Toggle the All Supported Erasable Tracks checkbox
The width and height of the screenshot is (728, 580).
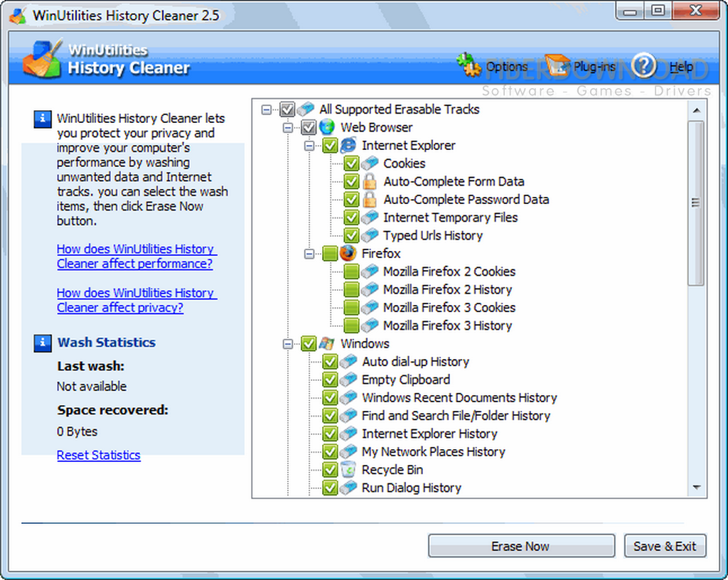coord(287,109)
